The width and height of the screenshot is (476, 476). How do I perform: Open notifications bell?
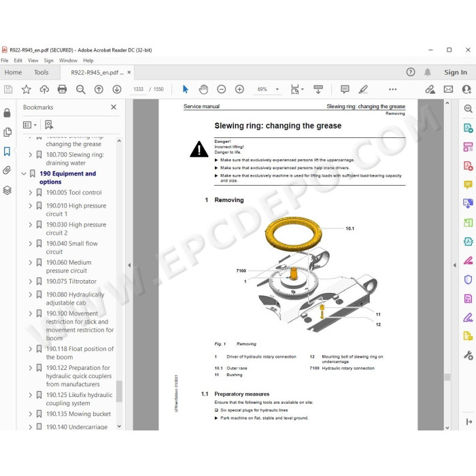(x=428, y=72)
